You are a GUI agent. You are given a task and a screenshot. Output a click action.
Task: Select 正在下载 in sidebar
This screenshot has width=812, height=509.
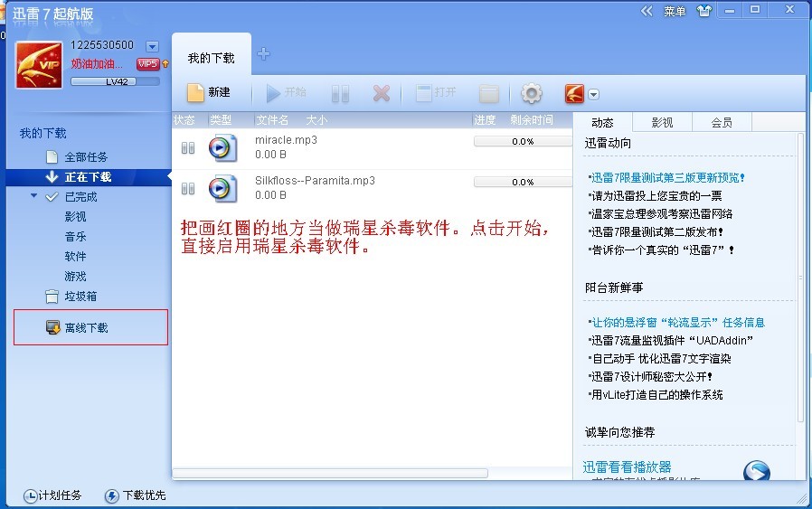coord(88,177)
